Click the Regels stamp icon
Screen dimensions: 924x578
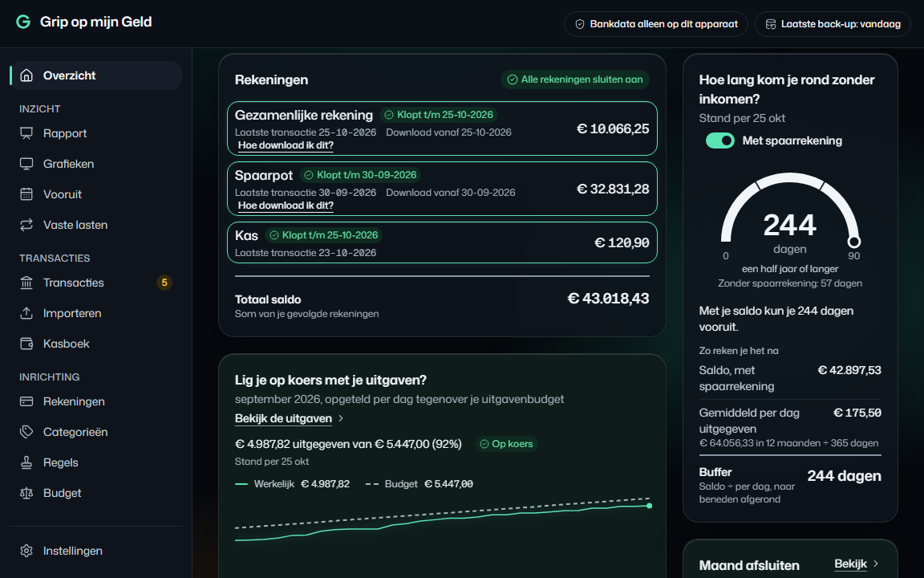(26, 462)
